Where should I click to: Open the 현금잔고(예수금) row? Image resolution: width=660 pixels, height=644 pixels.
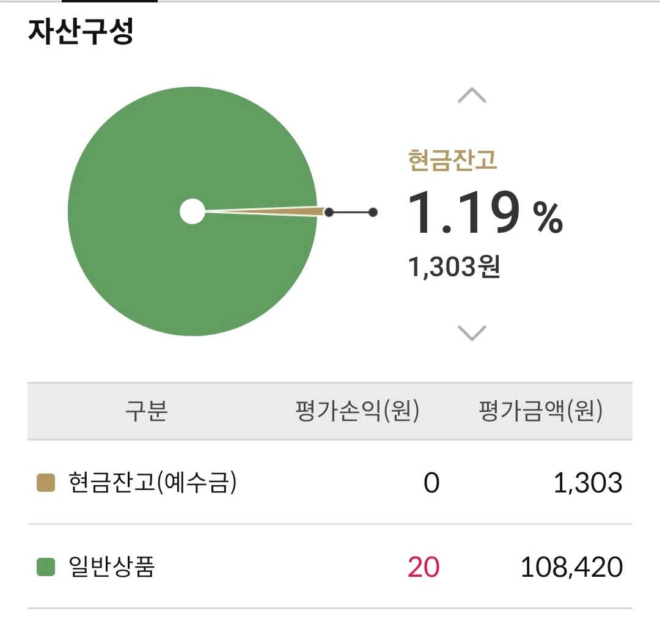(330, 482)
